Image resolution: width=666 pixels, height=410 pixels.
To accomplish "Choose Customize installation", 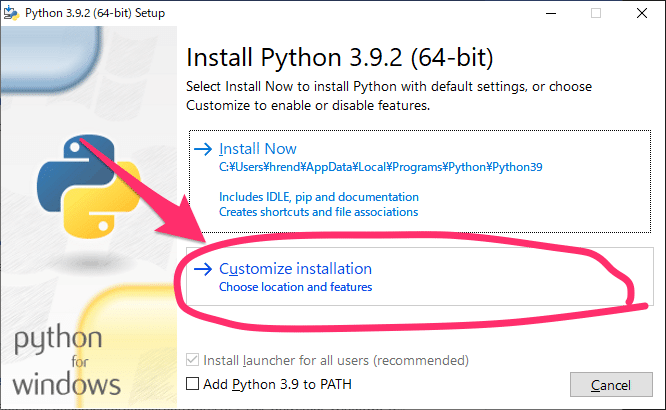I will [x=295, y=268].
